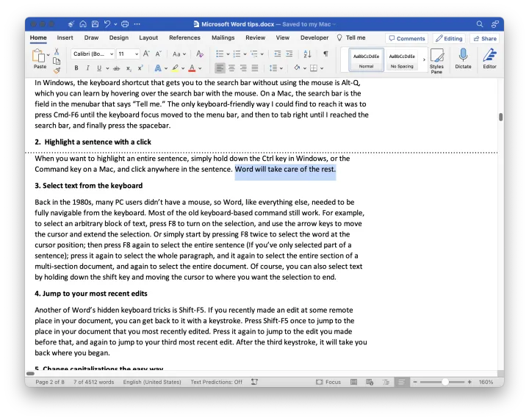Click the Paste clipboard icon

(x=38, y=55)
